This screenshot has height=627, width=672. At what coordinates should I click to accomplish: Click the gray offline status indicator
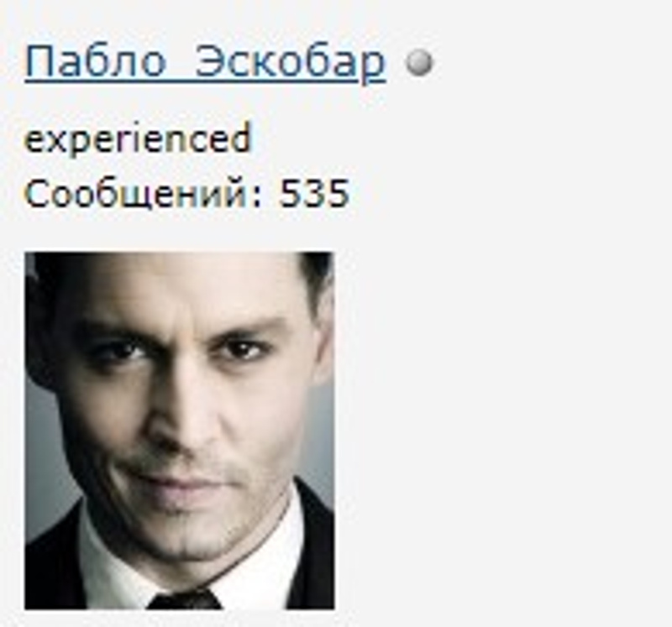[419, 63]
